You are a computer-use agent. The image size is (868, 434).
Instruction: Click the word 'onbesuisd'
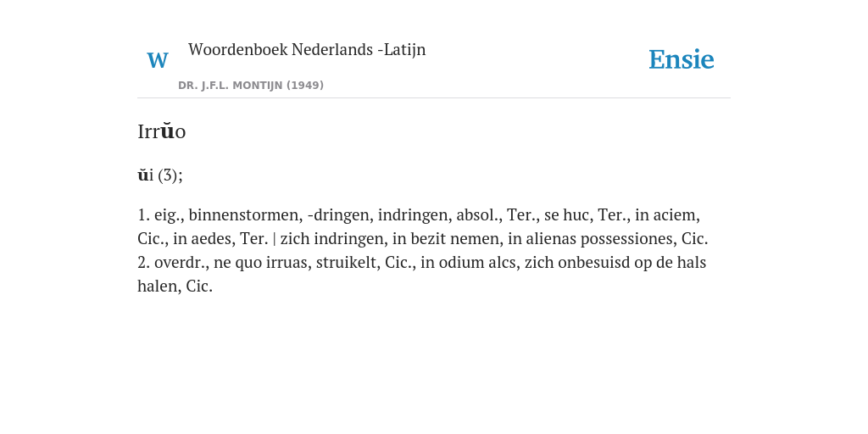[594, 262]
